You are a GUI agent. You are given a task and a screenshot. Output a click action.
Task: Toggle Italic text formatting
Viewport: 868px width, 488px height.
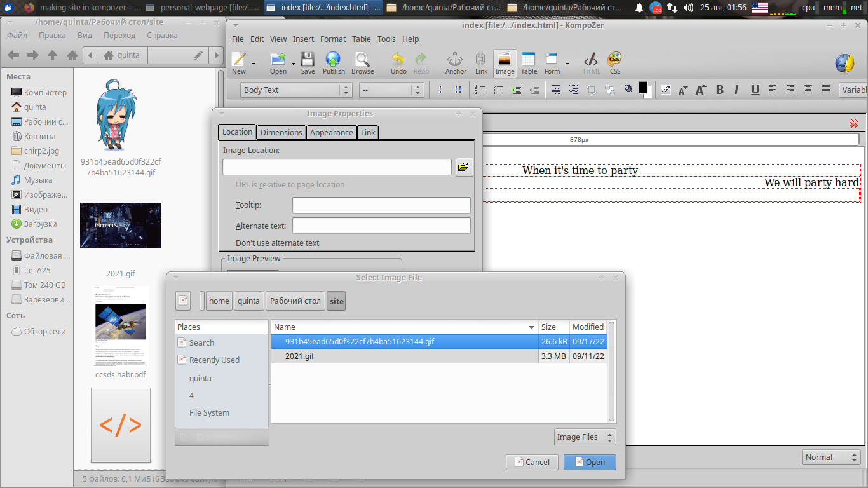tap(736, 90)
